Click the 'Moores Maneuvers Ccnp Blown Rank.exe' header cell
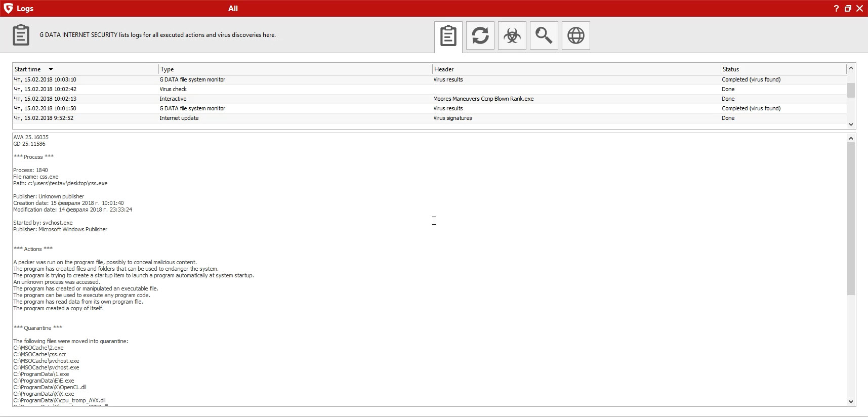This screenshot has width=868, height=417. click(x=483, y=99)
